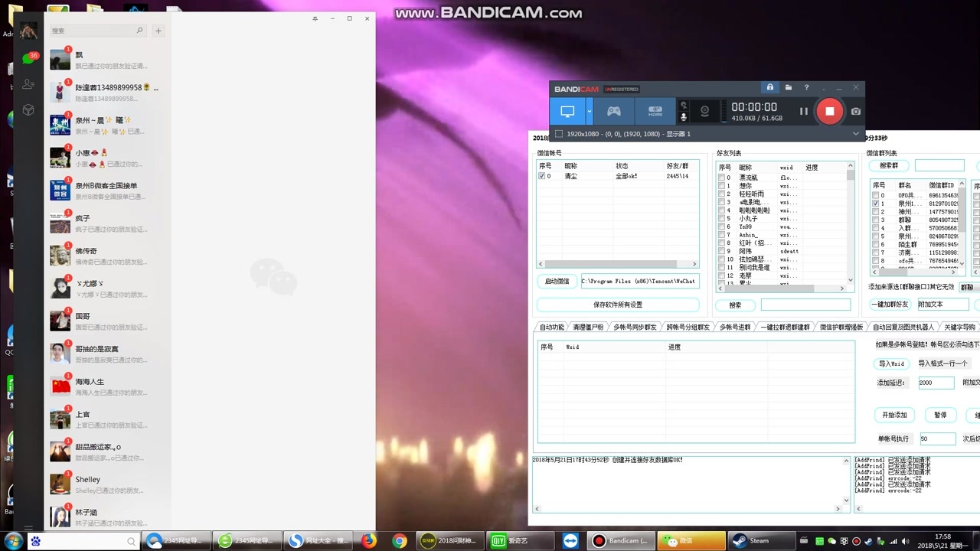Click Firefox icon in taskbar
Screen dimensions: 980x551
click(369, 541)
